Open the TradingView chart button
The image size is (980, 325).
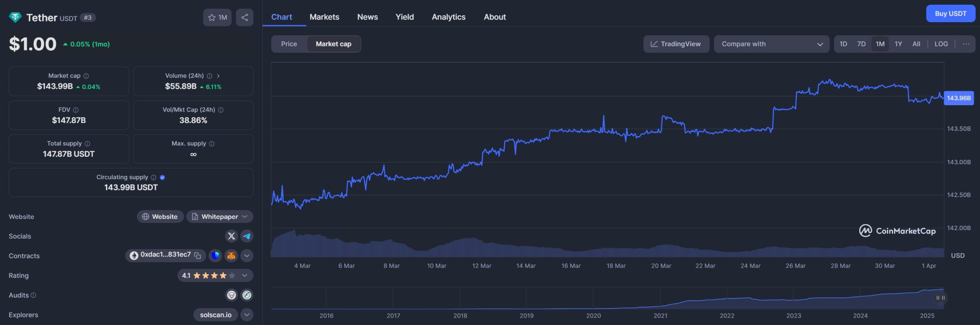676,44
